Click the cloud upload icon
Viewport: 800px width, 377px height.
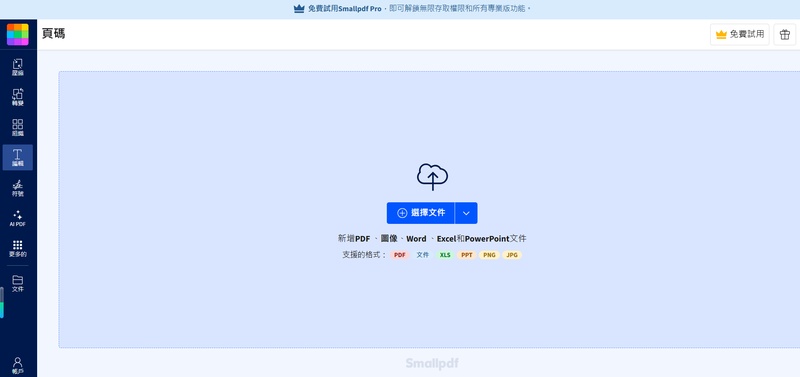tap(432, 177)
